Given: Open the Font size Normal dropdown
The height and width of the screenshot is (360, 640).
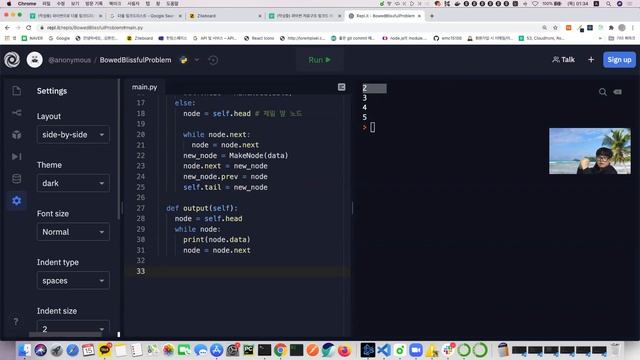Looking at the screenshot, I should pyautogui.click(x=73, y=232).
